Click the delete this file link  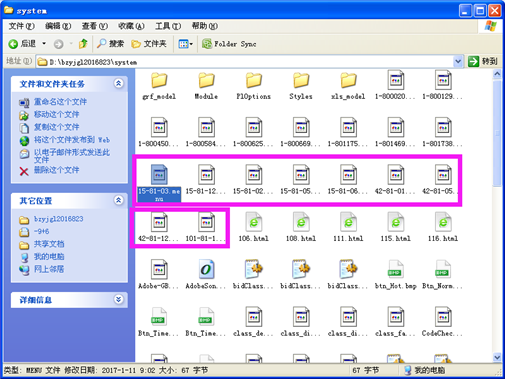point(56,170)
